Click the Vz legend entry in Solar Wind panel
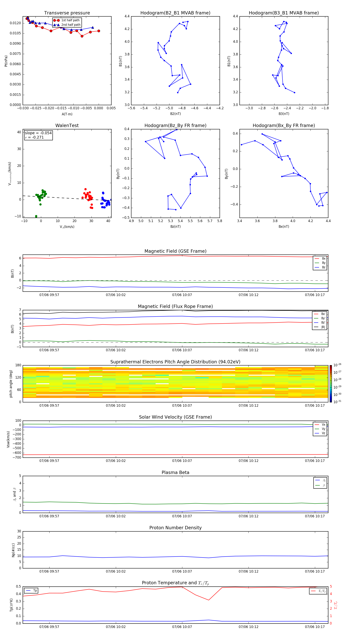Image resolution: width=351 pixels, height=644 pixels. [320, 433]
